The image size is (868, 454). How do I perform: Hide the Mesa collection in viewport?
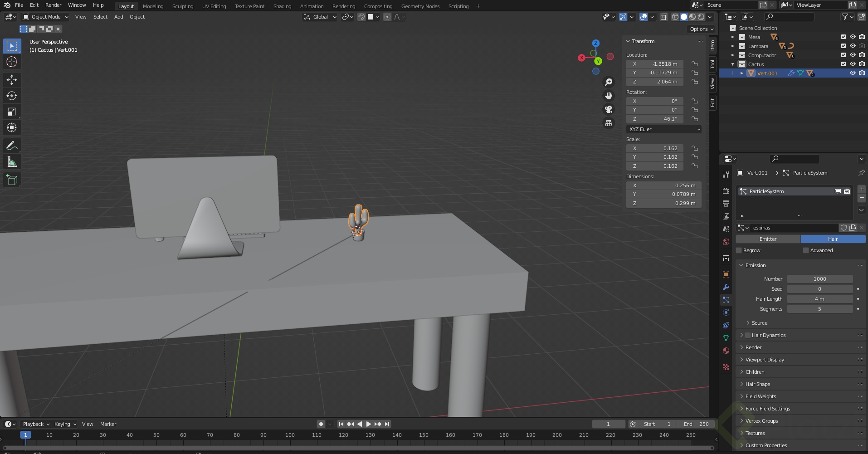tap(853, 37)
